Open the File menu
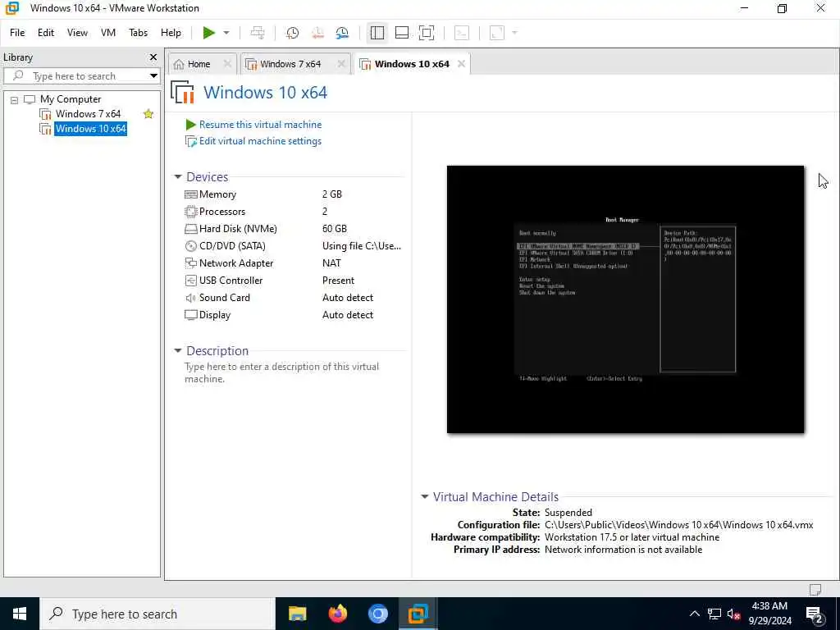 point(17,33)
